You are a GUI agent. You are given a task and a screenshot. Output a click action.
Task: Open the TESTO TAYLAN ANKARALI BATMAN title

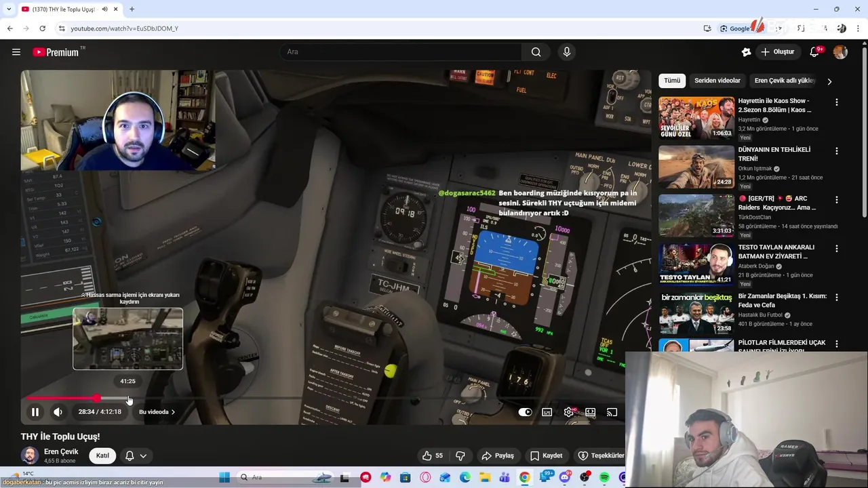776,251
